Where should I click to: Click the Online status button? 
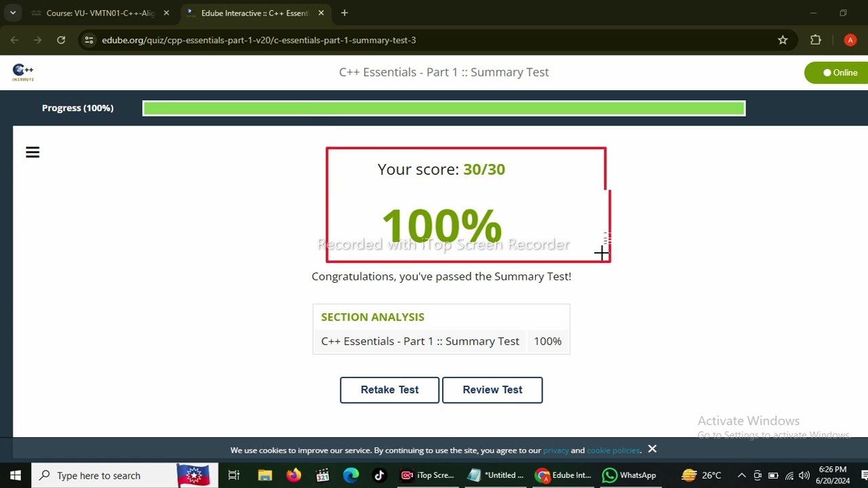837,73
